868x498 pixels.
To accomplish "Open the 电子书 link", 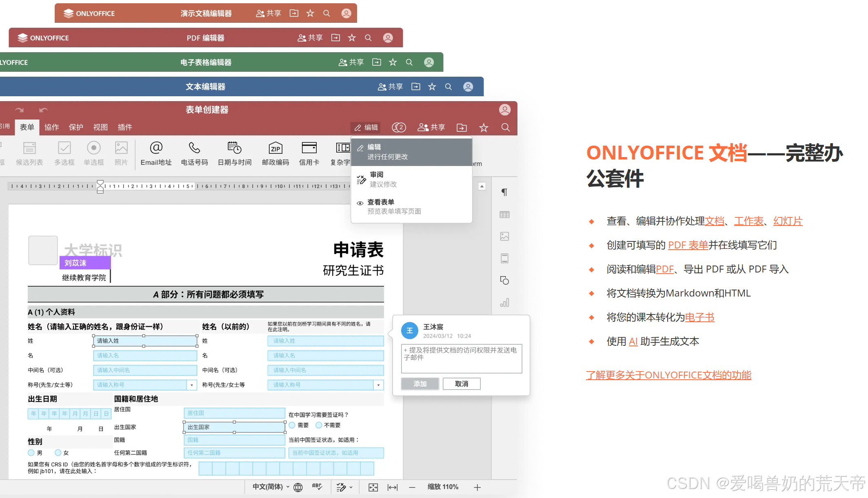I will pyautogui.click(x=699, y=317).
